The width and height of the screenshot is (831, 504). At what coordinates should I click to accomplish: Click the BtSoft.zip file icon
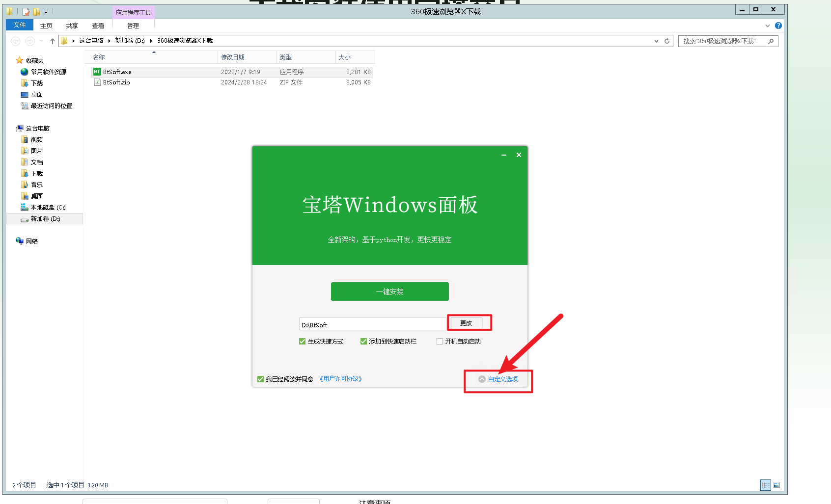point(97,82)
